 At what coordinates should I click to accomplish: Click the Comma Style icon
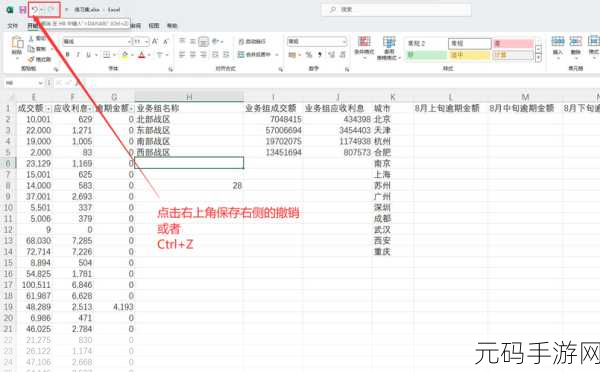point(320,55)
